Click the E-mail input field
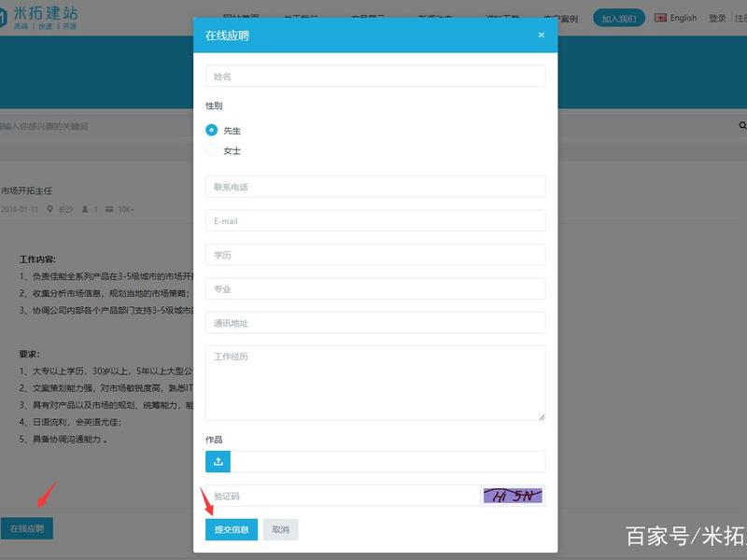This screenshot has width=747, height=560. pos(375,221)
